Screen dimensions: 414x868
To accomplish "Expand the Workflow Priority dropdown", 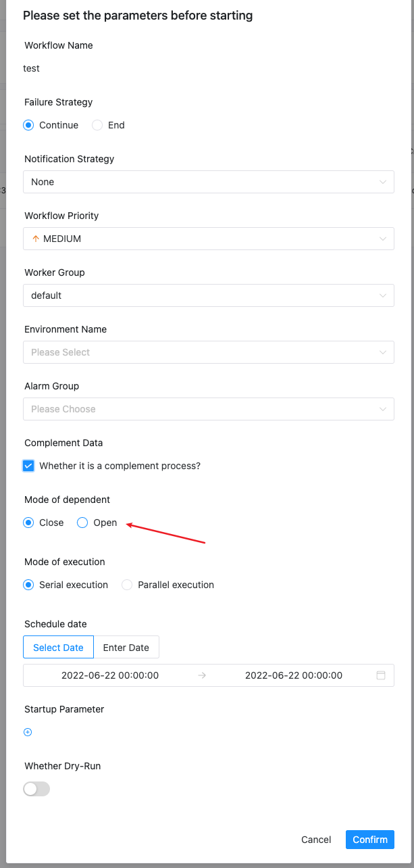I will (208, 239).
